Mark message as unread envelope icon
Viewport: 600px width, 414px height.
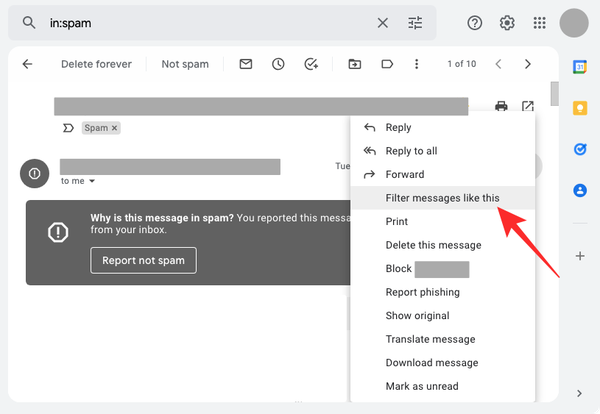click(x=246, y=64)
